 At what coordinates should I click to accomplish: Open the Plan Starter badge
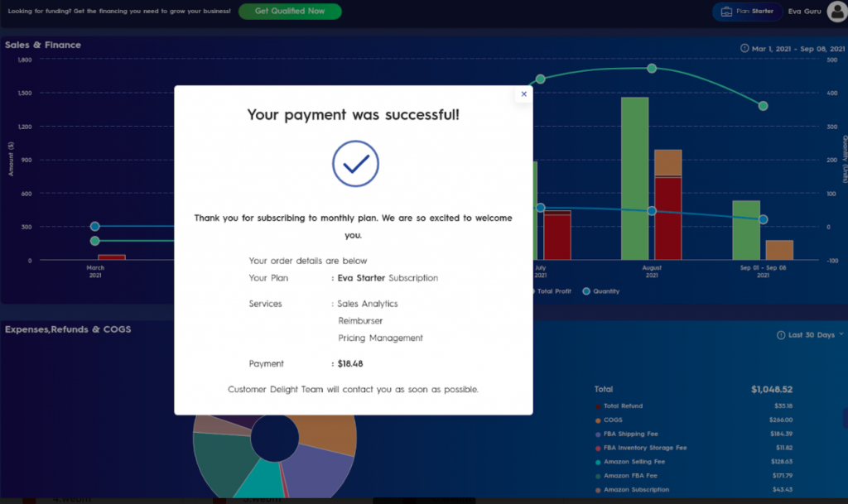click(747, 12)
